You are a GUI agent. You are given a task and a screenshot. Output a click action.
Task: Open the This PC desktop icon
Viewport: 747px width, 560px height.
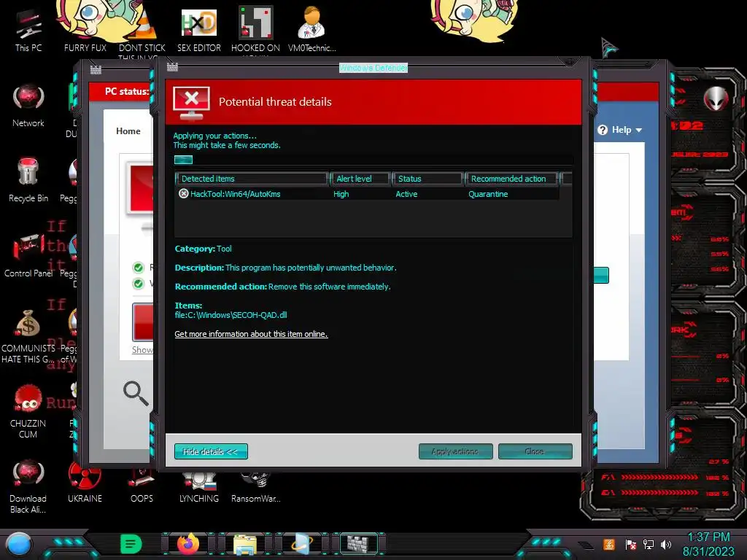tap(28, 30)
